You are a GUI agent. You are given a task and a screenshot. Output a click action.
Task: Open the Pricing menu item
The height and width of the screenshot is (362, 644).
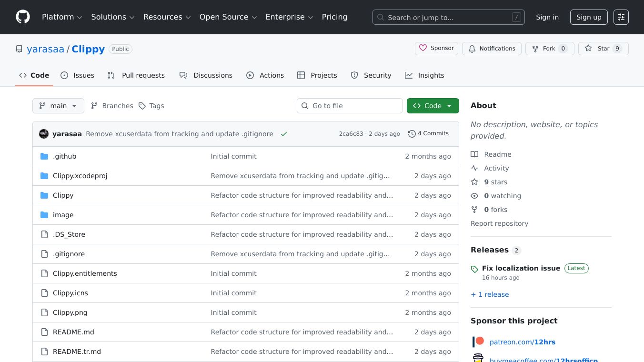coord(334,17)
